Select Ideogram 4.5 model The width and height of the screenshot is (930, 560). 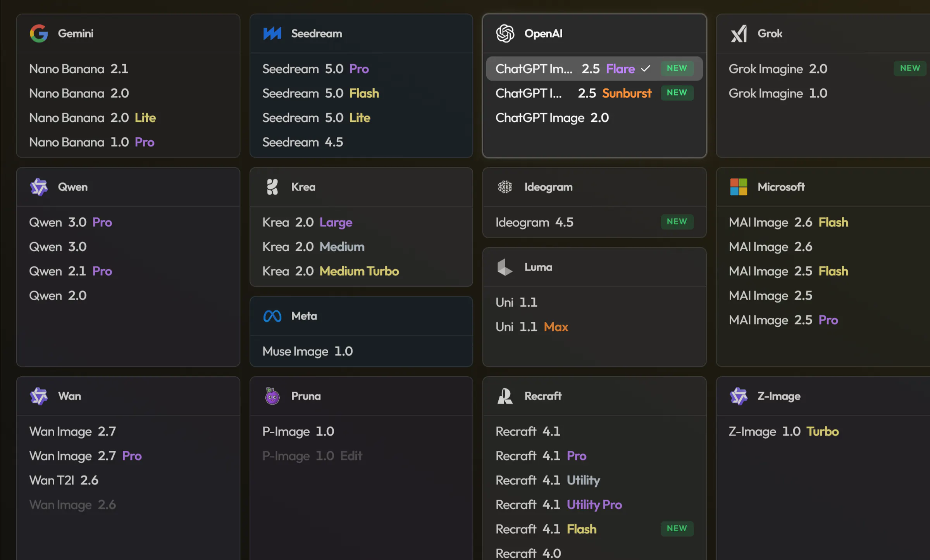594,222
